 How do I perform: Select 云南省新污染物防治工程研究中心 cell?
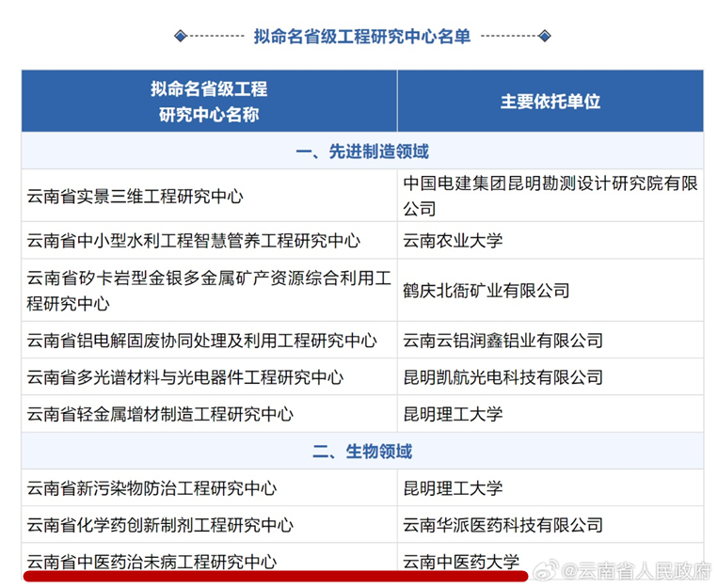coord(209,487)
